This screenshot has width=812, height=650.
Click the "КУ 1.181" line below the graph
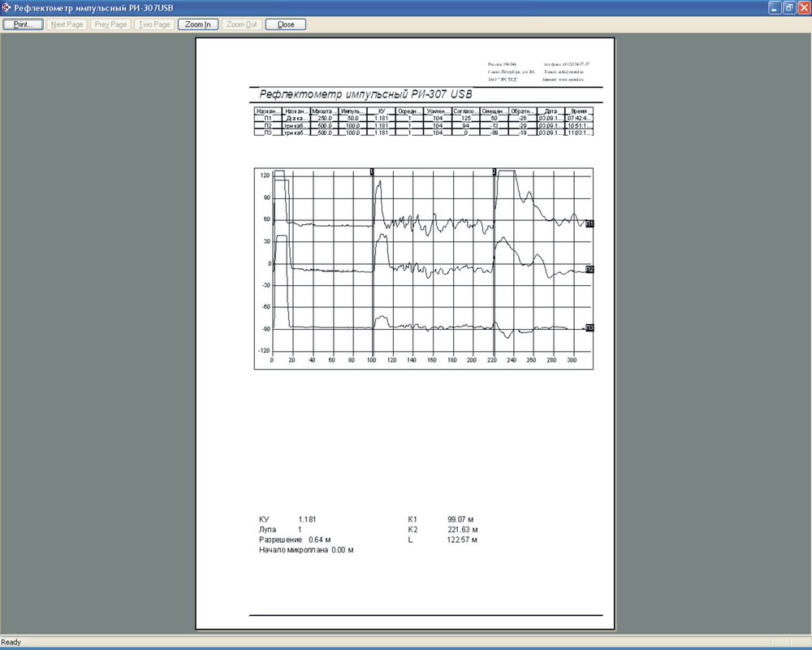click(x=287, y=519)
